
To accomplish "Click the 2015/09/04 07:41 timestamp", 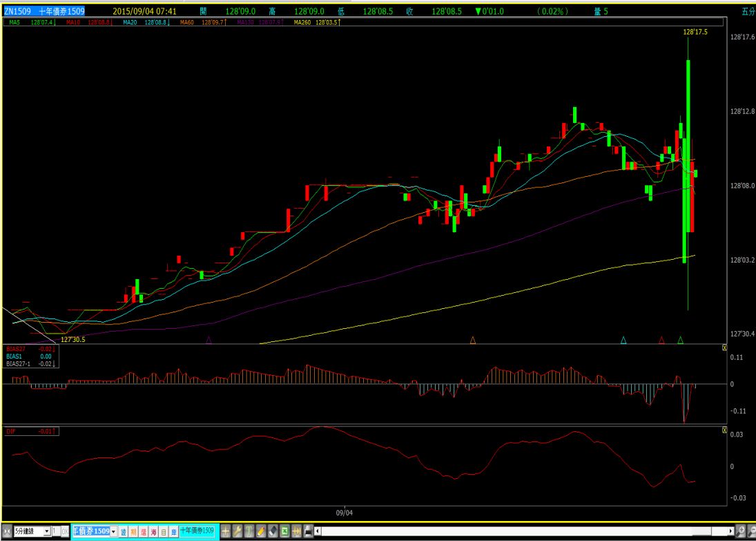I will click(x=145, y=11).
